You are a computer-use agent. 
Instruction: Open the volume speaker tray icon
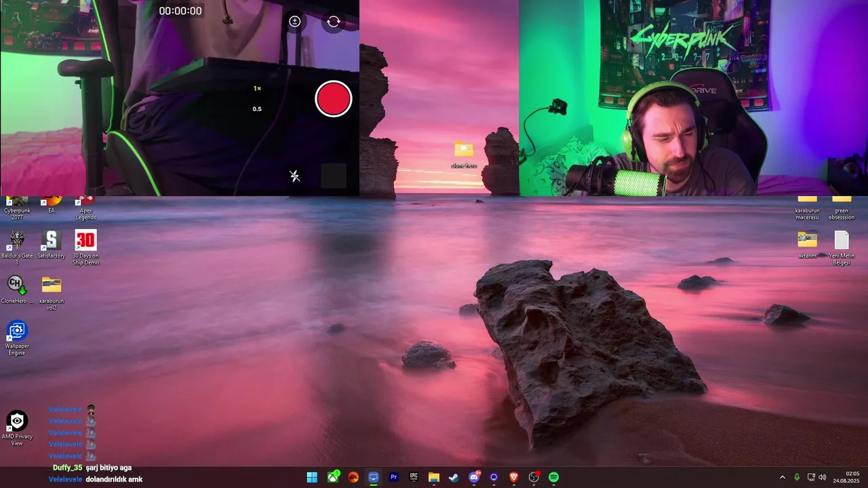pos(822,477)
